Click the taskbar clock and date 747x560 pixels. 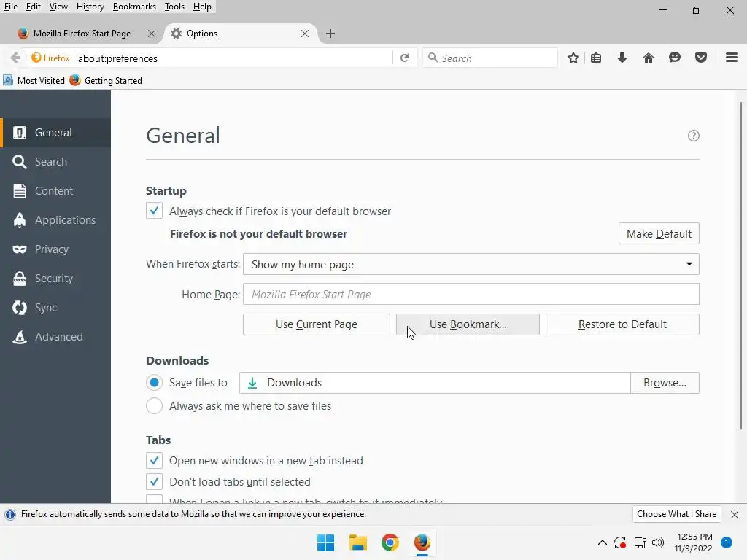point(694,542)
